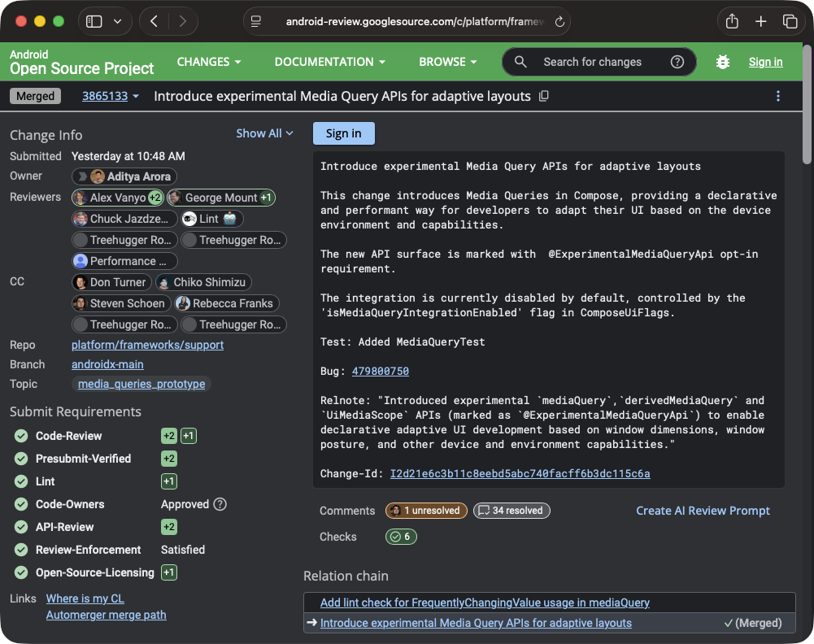Open the DOCUMENTATION menu

click(x=329, y=62)
